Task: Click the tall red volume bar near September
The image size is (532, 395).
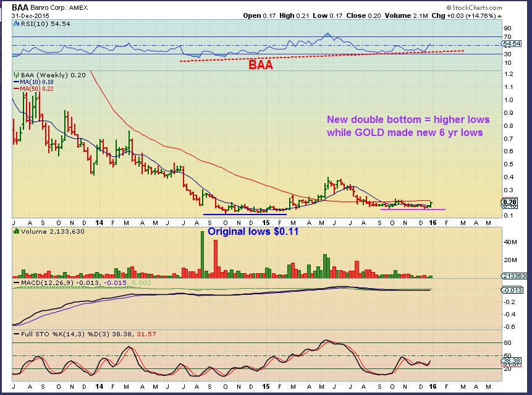Action: point(216,259)
